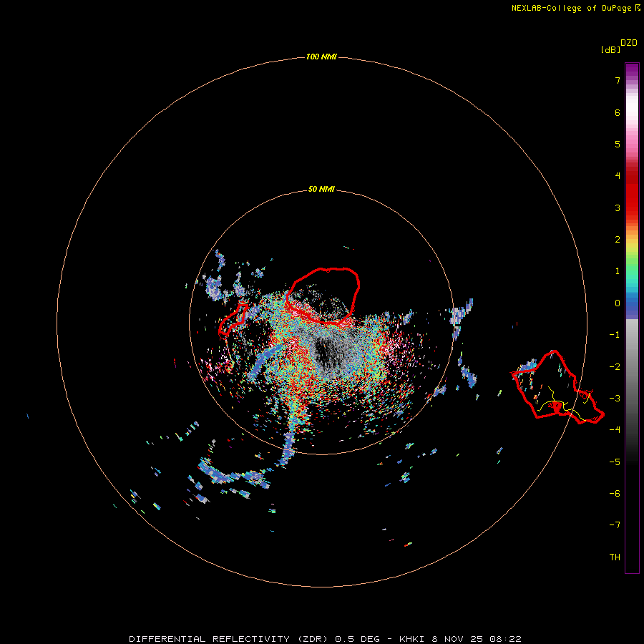Click the -3 dB value on color scale
The height and width of the screenshot is (644, 644).
point(615,399)
